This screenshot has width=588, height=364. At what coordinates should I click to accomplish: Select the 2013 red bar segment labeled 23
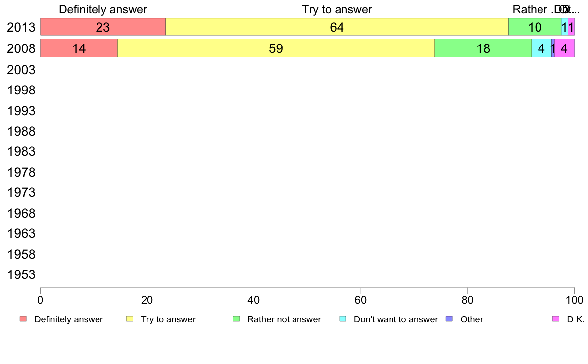[x=103, y=27]
